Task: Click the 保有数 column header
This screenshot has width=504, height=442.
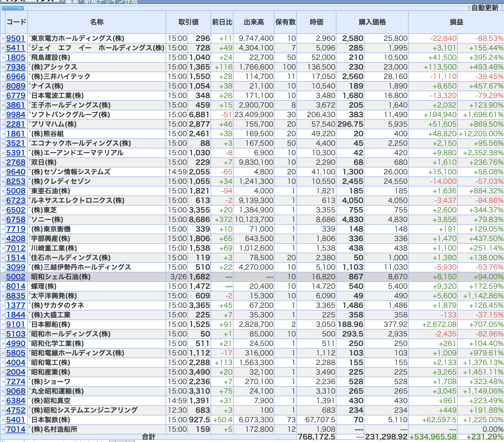Action: (x=285, y=22)
